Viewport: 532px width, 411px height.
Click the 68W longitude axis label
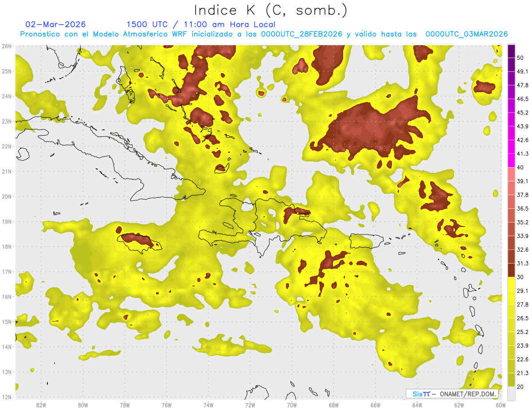coord(333,405)
